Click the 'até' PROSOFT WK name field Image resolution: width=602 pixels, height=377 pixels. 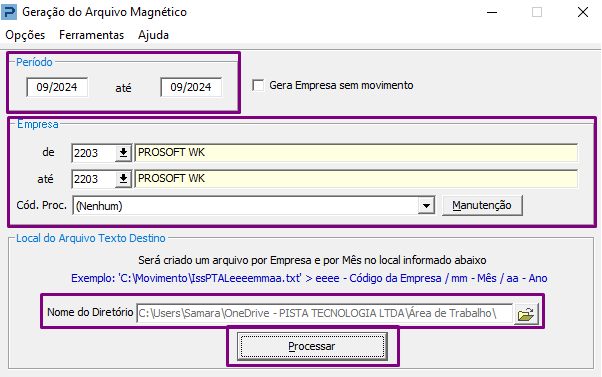coord(356,179)
